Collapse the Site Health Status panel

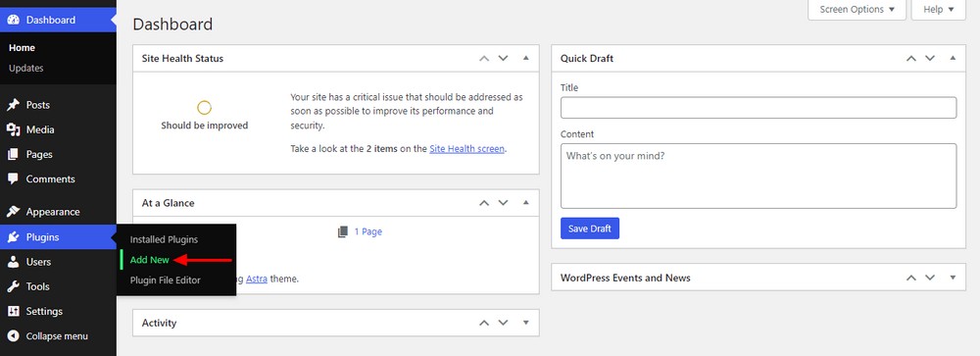(x=525, y=58)
